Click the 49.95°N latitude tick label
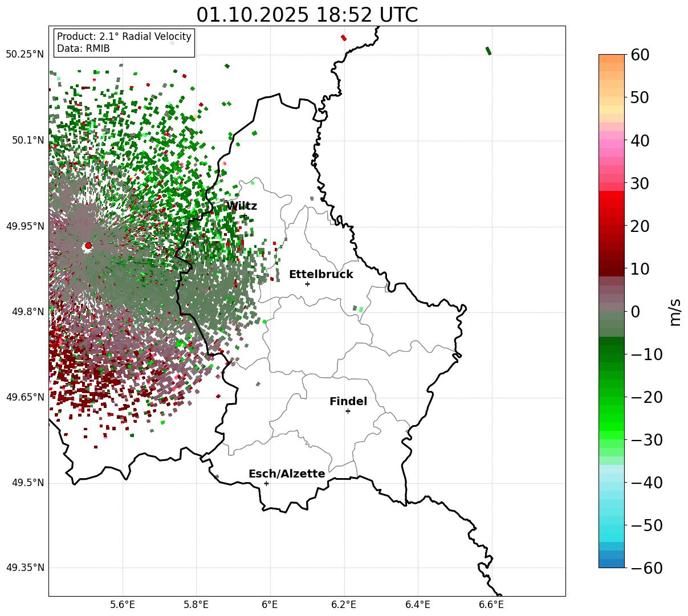 click(25, 226)
